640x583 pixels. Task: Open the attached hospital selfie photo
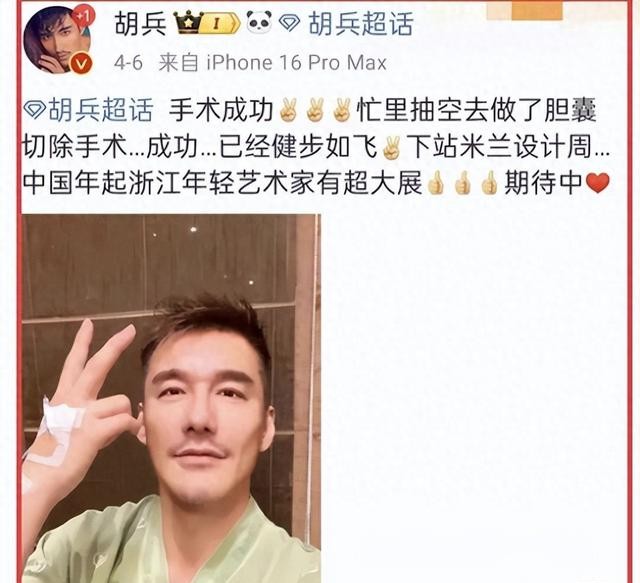coord(171,398)
